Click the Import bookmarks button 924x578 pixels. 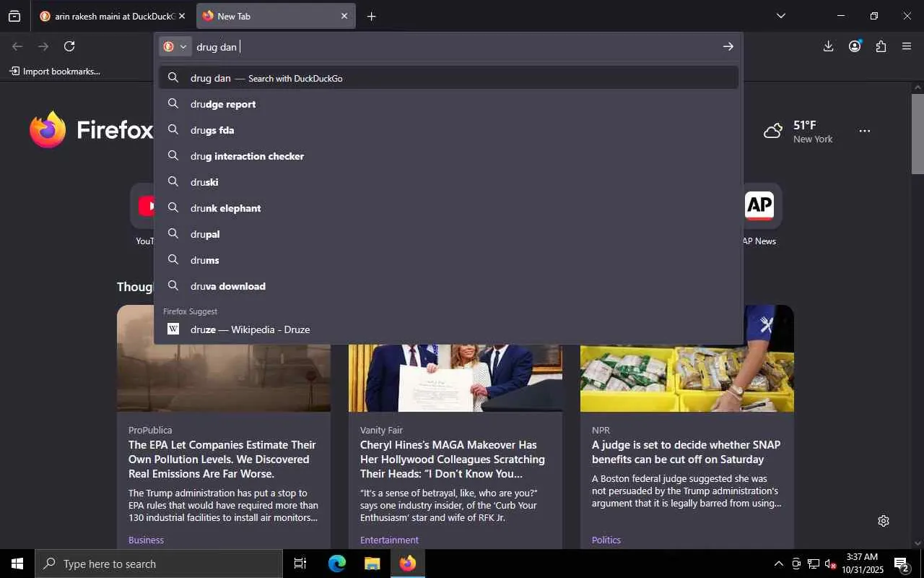55,72
